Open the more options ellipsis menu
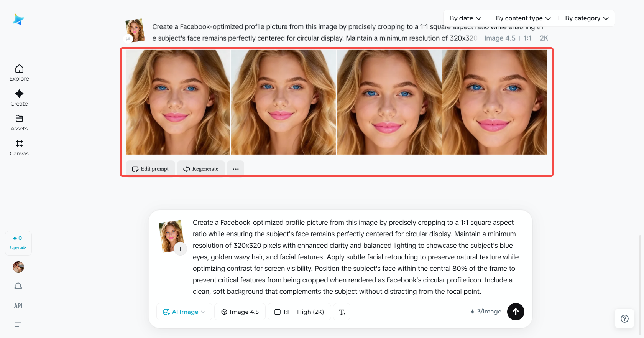644x338 pixels. point(236,169)
